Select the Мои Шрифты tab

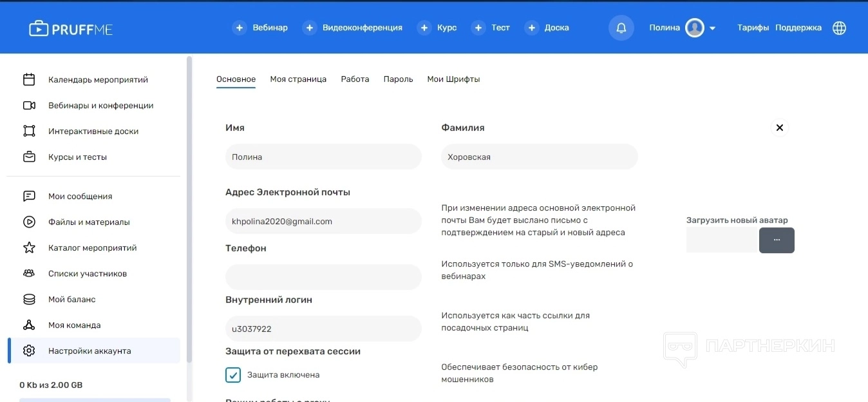453,79
